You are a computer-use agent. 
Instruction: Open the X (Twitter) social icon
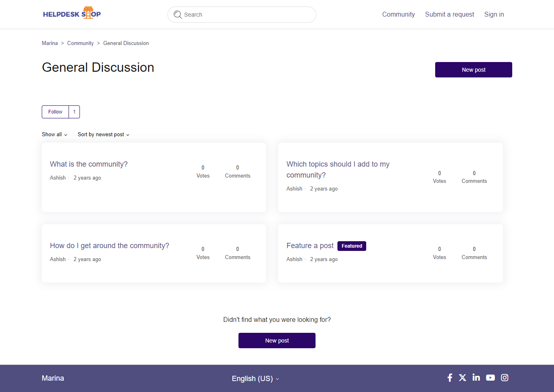pyautogui.click(x=462, y=378)
